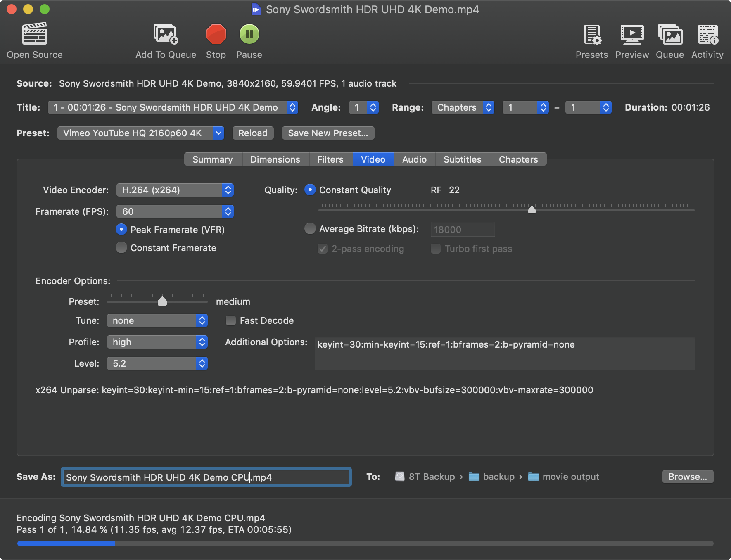This screenshot has height=560, width=731.
Task: Click the Save As filename field
Action: pos(206,477)
